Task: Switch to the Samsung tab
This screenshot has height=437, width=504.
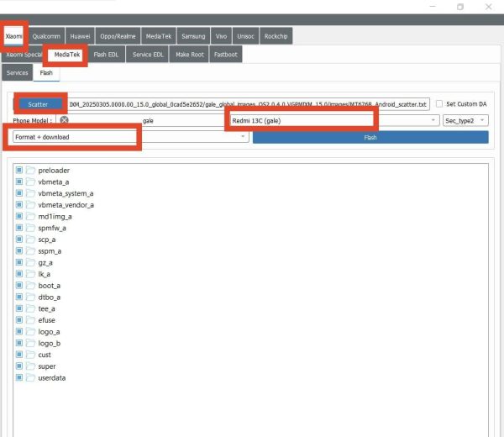Action: 193,36
